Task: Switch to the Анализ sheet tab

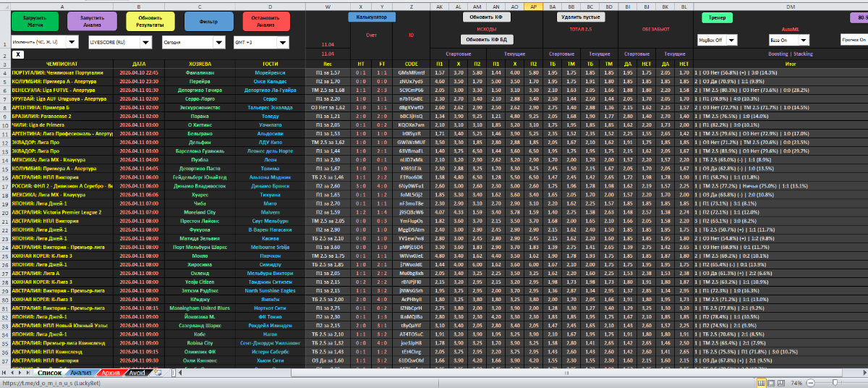Action: click(81, 373)
